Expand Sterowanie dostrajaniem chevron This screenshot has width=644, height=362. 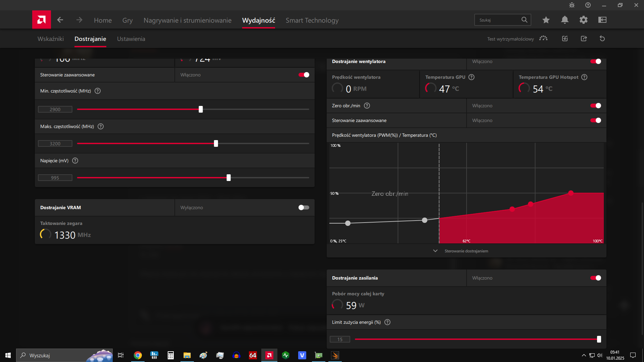pyautogui.click(x=435, y=251)
